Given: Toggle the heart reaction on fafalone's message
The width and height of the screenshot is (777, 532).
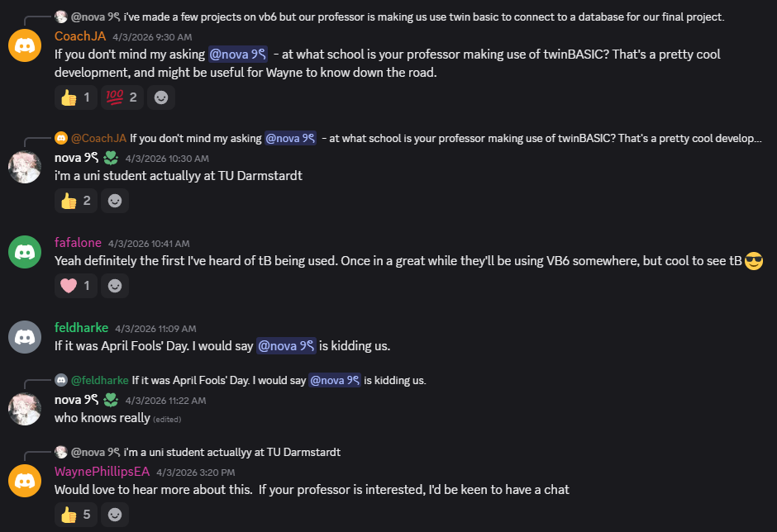Looking at the screenshot, I should 76,285.
